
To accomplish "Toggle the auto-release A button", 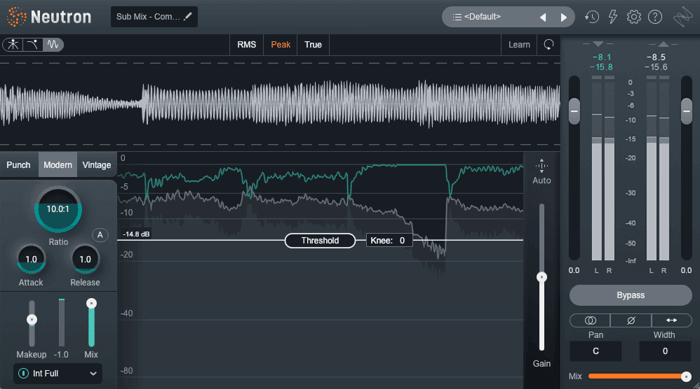I will (x=100, y=235).
